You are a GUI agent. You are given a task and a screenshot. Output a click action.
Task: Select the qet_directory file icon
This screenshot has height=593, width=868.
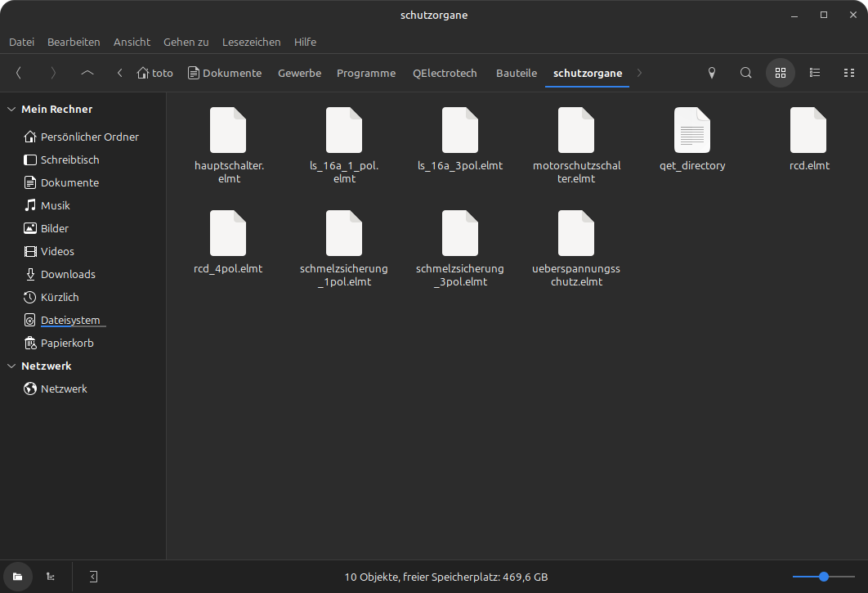[x=691, y=130]
